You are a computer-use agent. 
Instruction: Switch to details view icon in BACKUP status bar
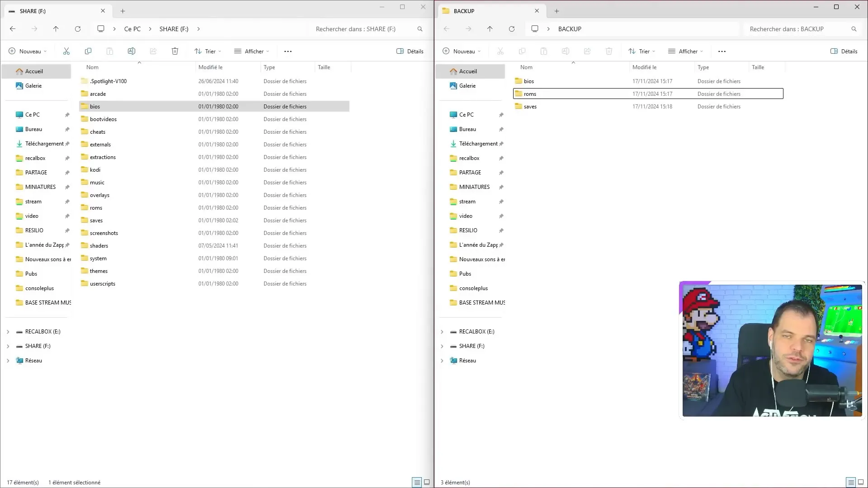[851, 482]
